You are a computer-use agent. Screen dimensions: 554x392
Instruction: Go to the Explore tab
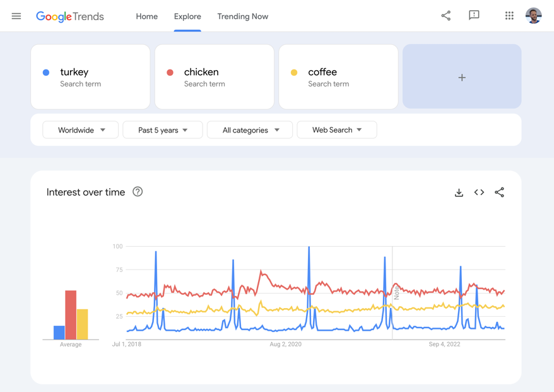(x=187, y=16)
